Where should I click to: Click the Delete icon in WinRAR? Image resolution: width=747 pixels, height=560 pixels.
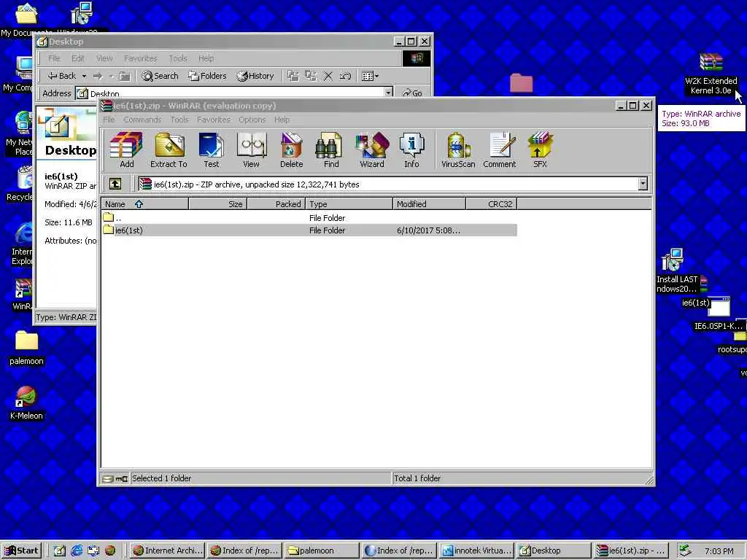(x=291, y=150)
